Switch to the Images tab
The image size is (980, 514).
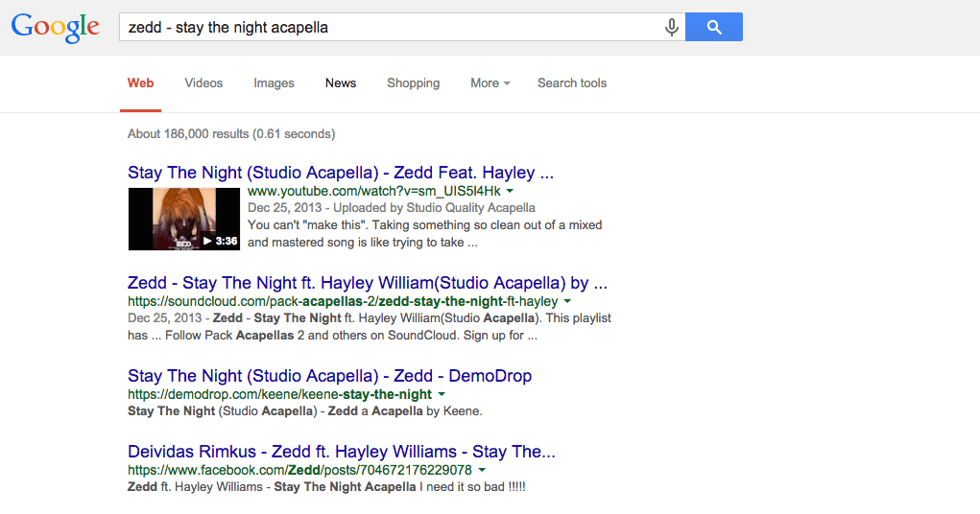(x=274, y=83)
